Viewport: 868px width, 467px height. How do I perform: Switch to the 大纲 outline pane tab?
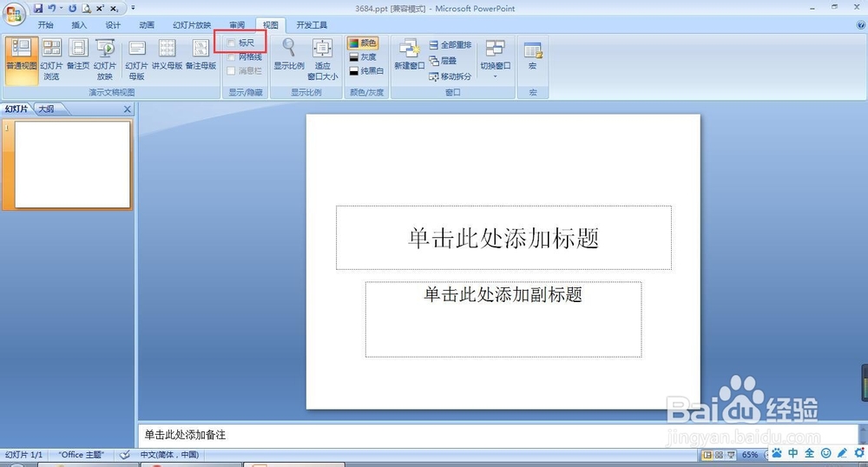pyautogui.click(x=47, y=109)
